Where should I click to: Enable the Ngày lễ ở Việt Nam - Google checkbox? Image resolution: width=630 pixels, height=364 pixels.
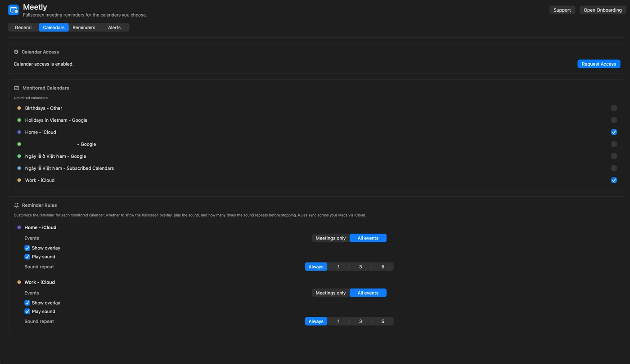click(614, 156)
